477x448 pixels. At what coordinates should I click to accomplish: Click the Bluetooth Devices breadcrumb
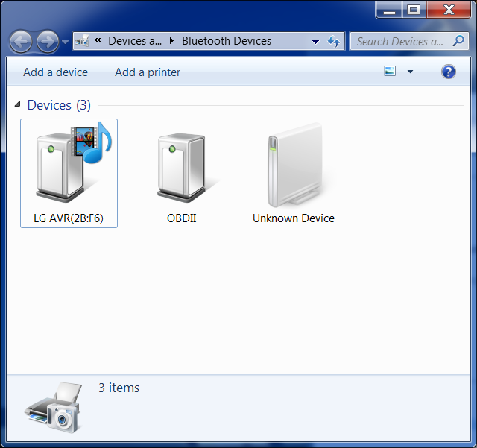[x=227, y=41]
